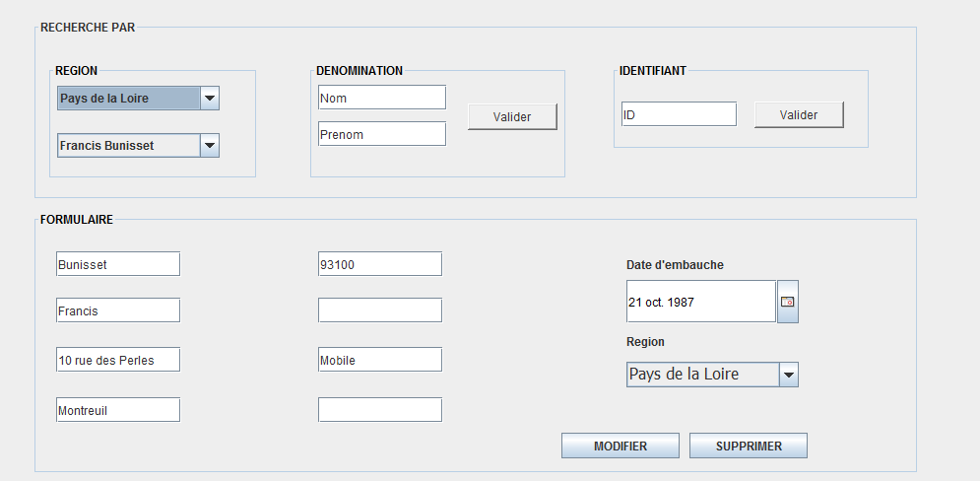Focus the Mobile phone field
Image resolution: width=980 pixels, height=481 pixels.
[380, 360]
